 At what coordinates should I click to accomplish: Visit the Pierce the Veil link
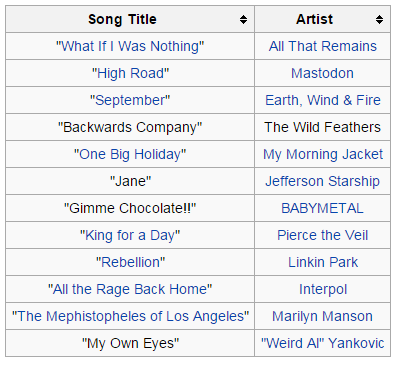coord(323,235)
